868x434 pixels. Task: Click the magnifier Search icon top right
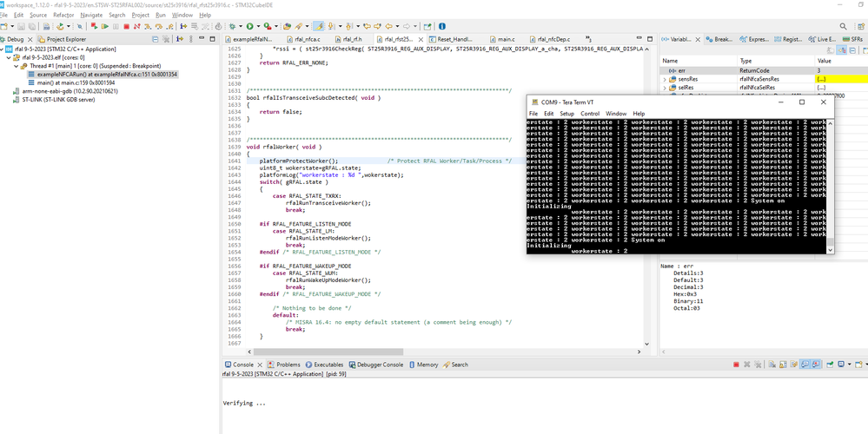pyautogui.click(x=843, y=26)
